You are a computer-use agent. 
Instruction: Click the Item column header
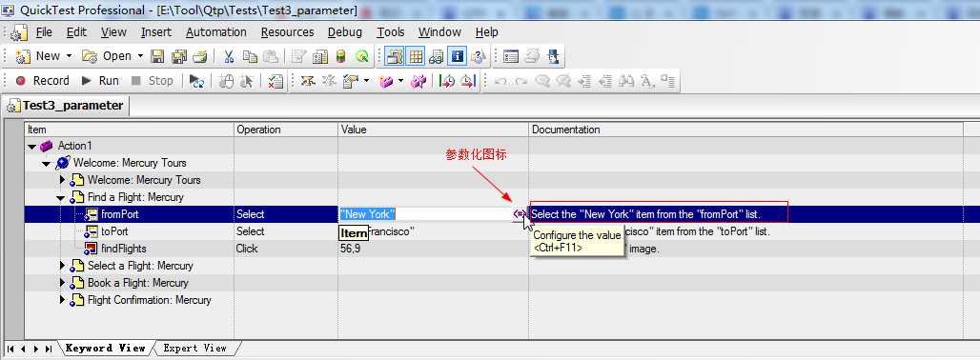coord(129,130)
